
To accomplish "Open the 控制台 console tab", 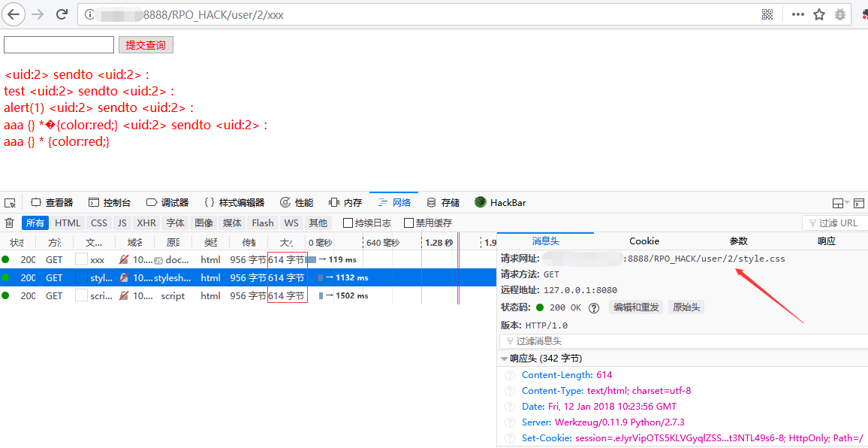I will (x=110, y=202).
